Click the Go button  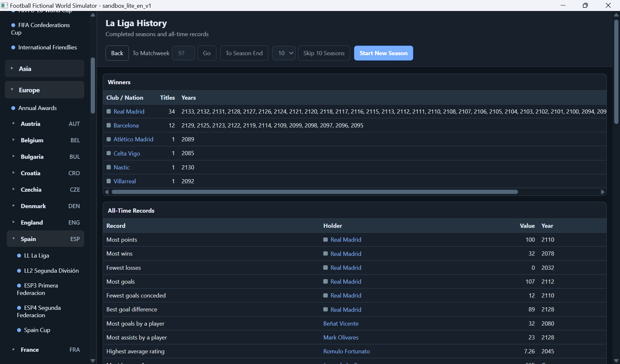tap(207, 53)
